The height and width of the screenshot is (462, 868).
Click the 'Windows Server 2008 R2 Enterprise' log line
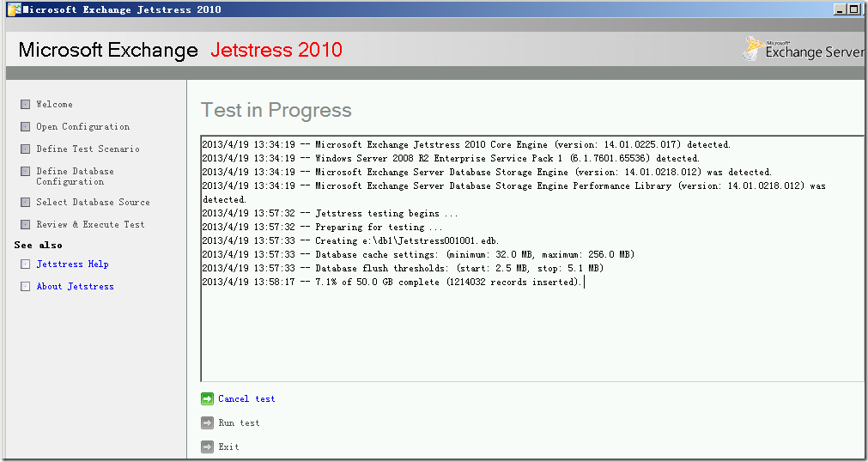[451, 158]
